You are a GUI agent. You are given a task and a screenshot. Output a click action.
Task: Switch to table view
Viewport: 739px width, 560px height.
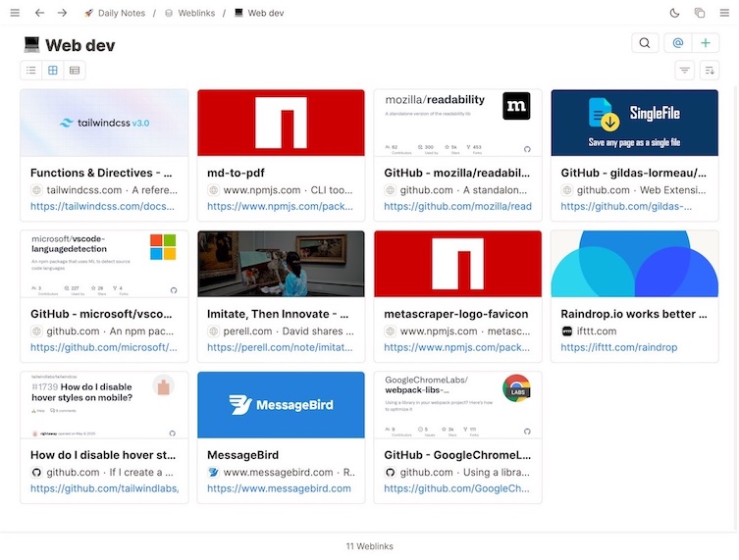coord(75,71)
